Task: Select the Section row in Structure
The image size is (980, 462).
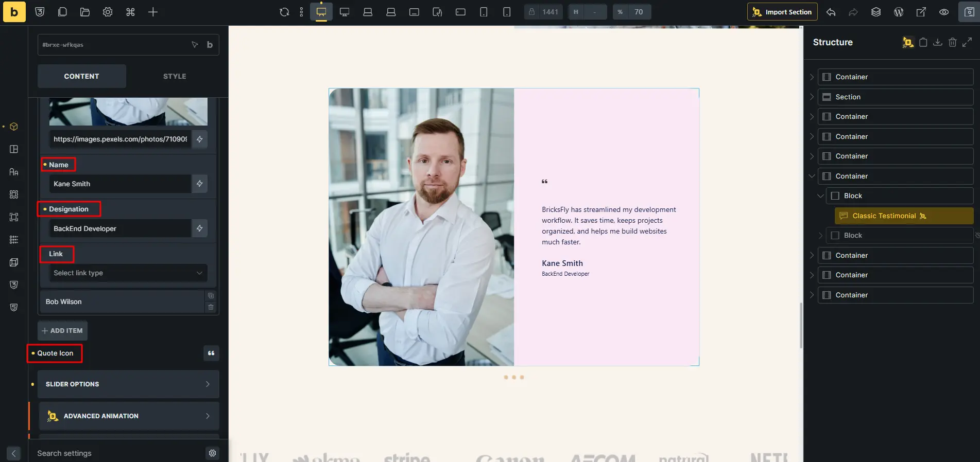Action: [896, 97]
